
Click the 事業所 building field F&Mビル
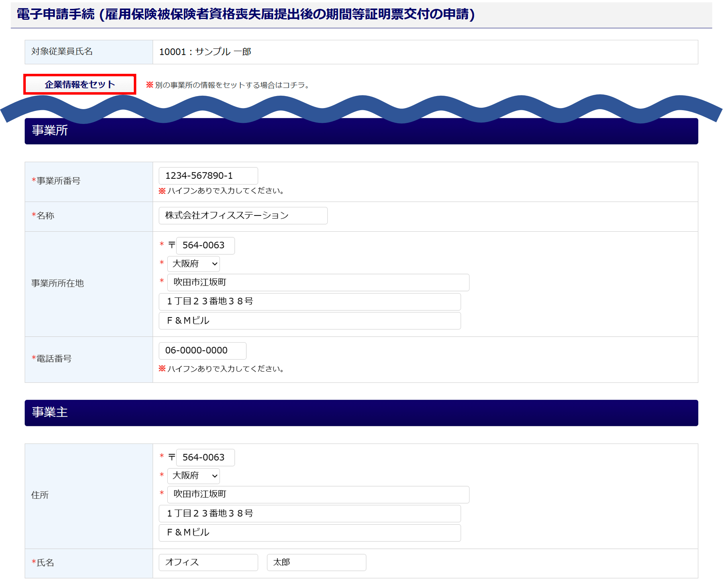(310, 321)
